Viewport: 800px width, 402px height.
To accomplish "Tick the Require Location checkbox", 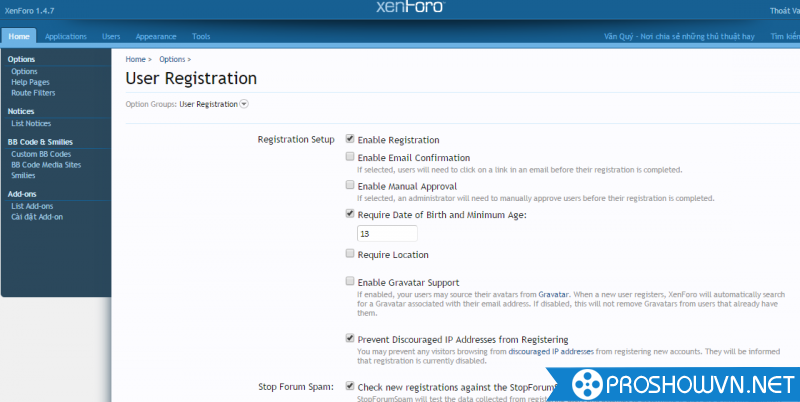I will [x=349, y=255].
